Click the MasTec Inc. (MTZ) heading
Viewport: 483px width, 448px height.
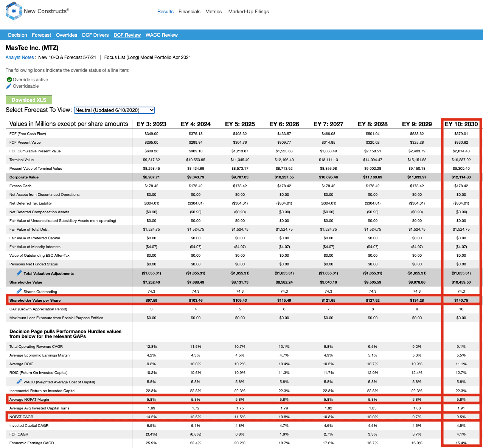[32, 48]
